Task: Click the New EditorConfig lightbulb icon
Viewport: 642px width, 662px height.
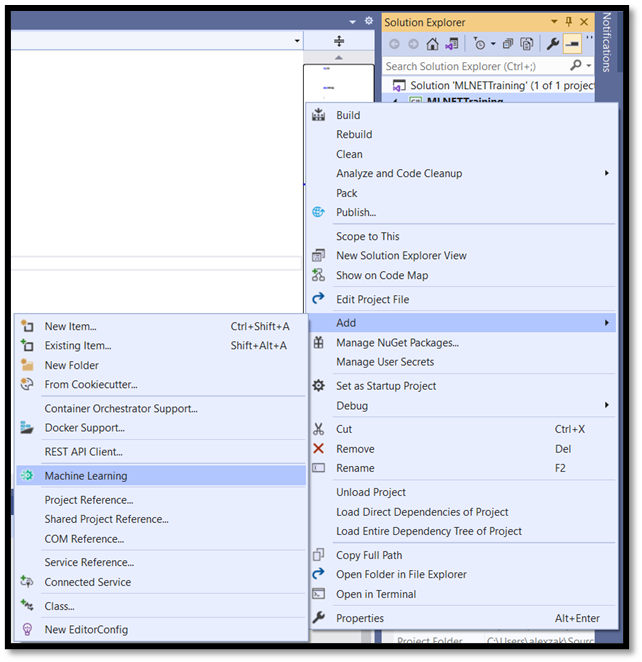Action: [x=27, y=629]
